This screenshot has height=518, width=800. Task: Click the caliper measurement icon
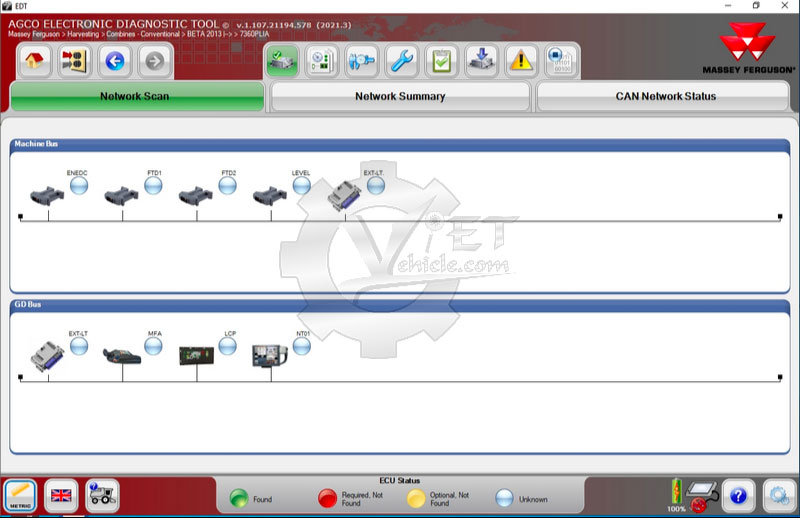pos(361,61)
